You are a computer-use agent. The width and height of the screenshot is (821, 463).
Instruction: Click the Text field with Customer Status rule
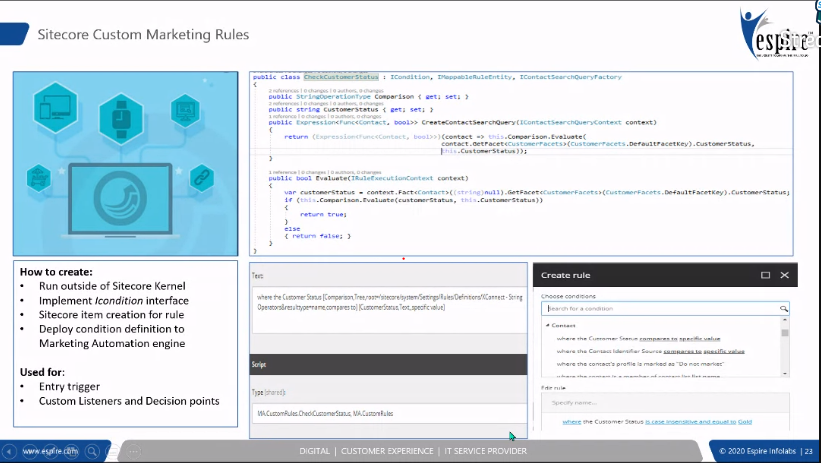tap(390, 310)
